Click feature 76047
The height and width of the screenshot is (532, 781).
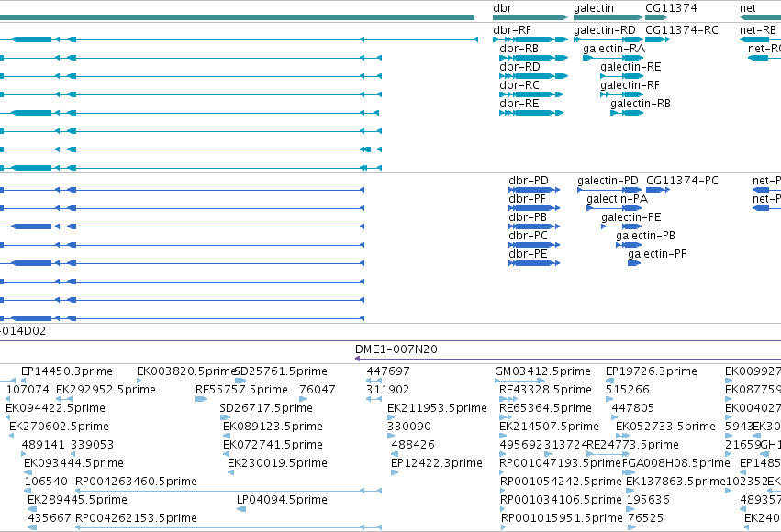pyautogui.click(x=318, y=389)
